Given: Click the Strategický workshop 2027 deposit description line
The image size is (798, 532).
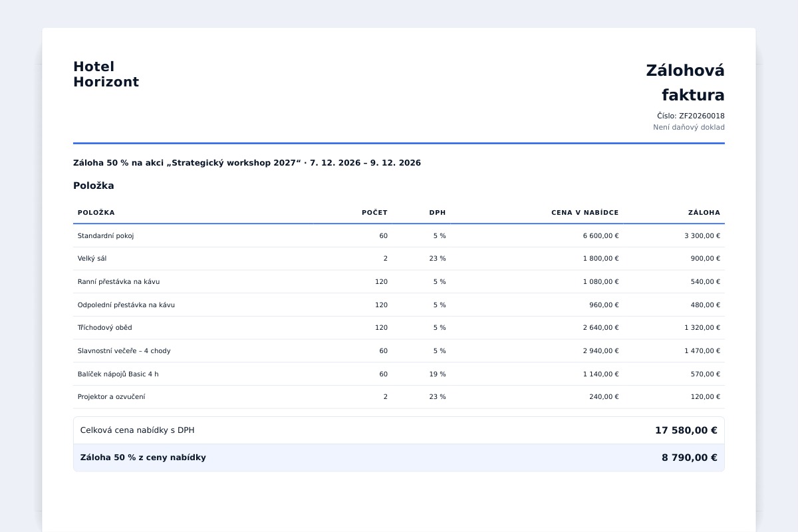Looking at the screenshot, I should click(x=247, y=163).
